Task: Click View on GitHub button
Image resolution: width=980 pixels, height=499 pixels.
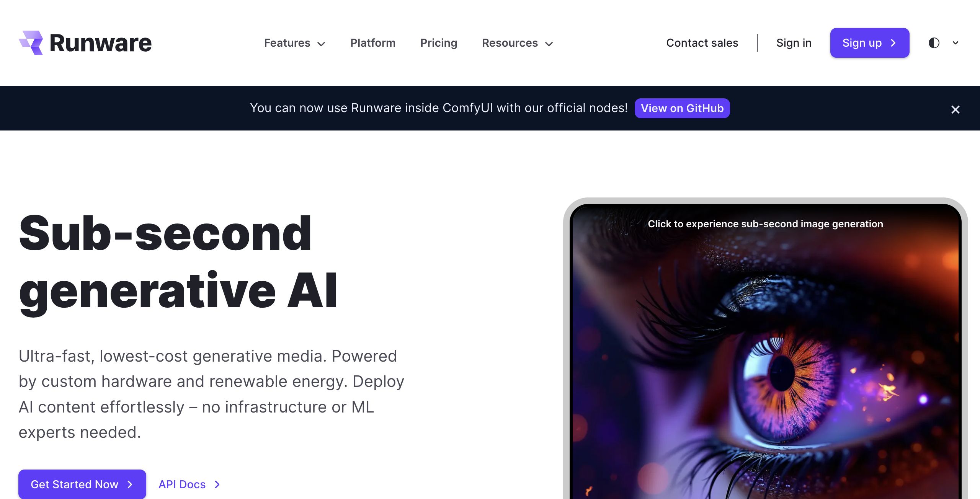Action: pyautogui.click(x=682, y=108)
